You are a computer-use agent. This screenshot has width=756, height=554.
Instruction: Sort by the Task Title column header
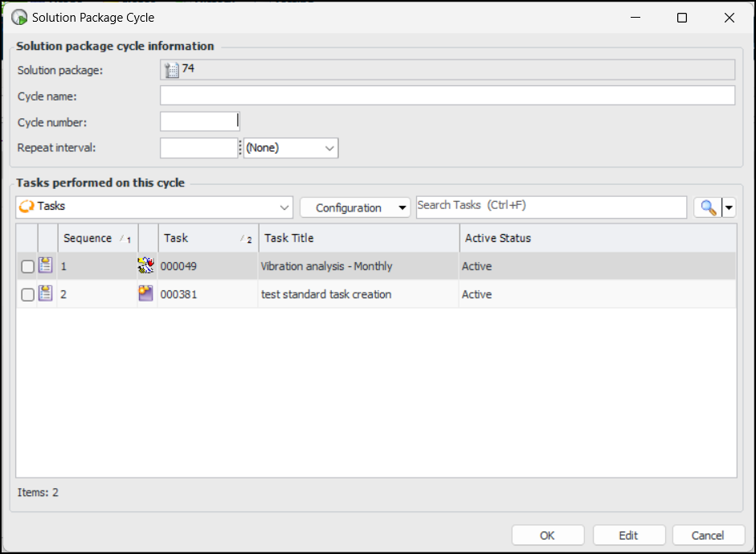coord(359,238)
